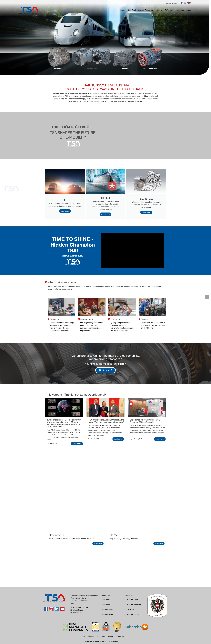Open the Technology menu item
This screenshot has width=211, height=644.
(x=149, y=10)
